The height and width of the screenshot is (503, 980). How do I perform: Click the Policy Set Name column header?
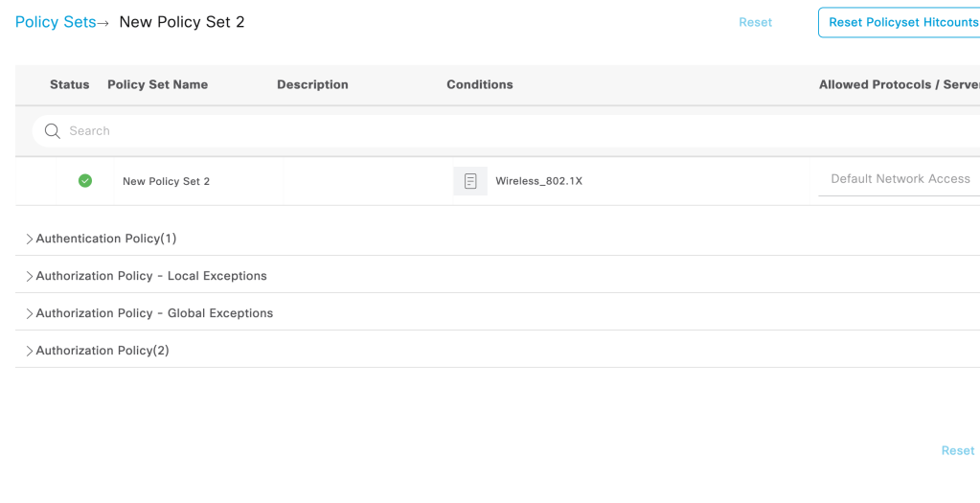point(157,84)
